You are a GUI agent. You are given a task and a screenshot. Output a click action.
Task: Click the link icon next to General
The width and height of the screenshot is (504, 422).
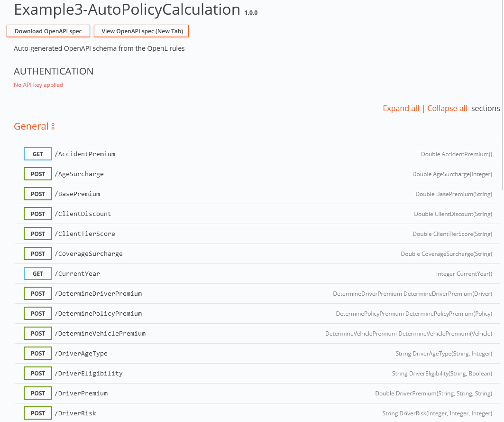point(53,127)
